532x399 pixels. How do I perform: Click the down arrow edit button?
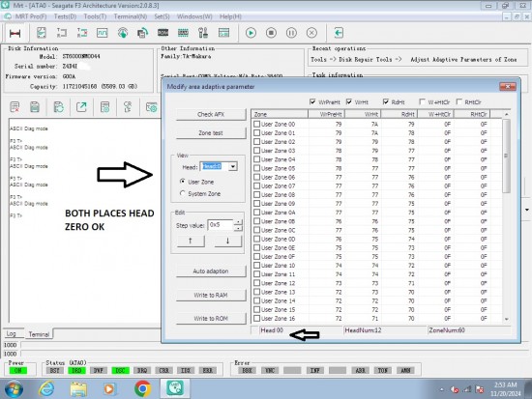pos(227,241)
